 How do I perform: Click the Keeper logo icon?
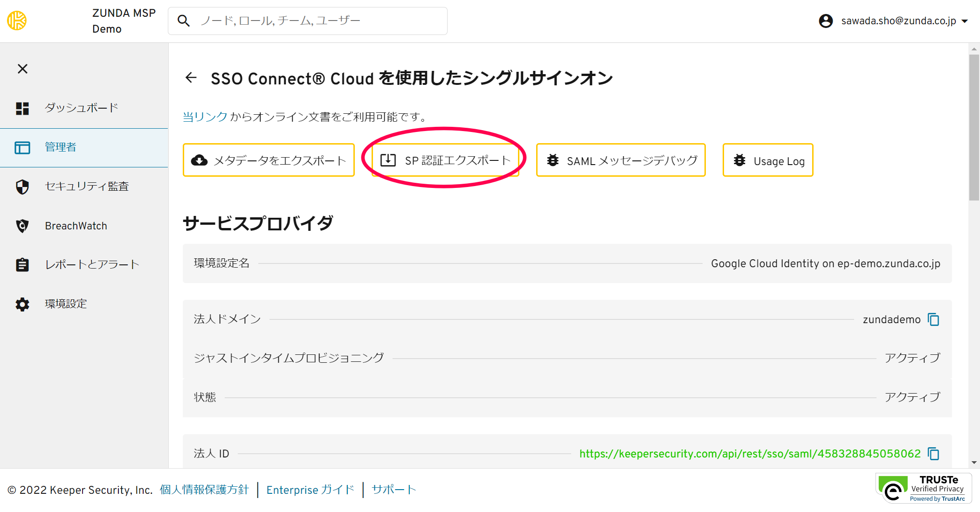(x=17, y=21)
